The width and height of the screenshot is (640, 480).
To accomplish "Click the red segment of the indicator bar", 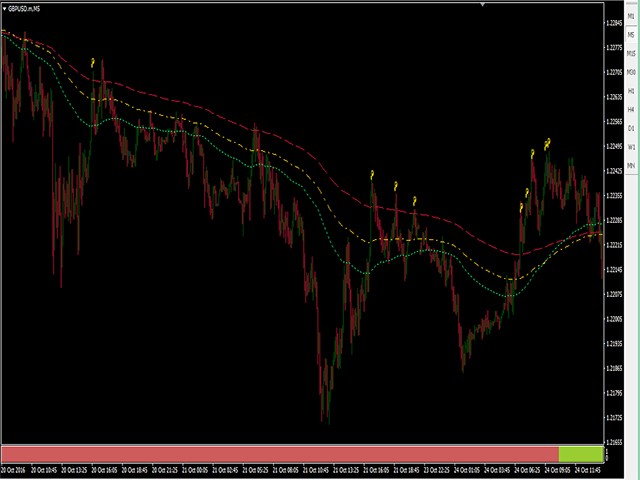I will tap(280, 454).
